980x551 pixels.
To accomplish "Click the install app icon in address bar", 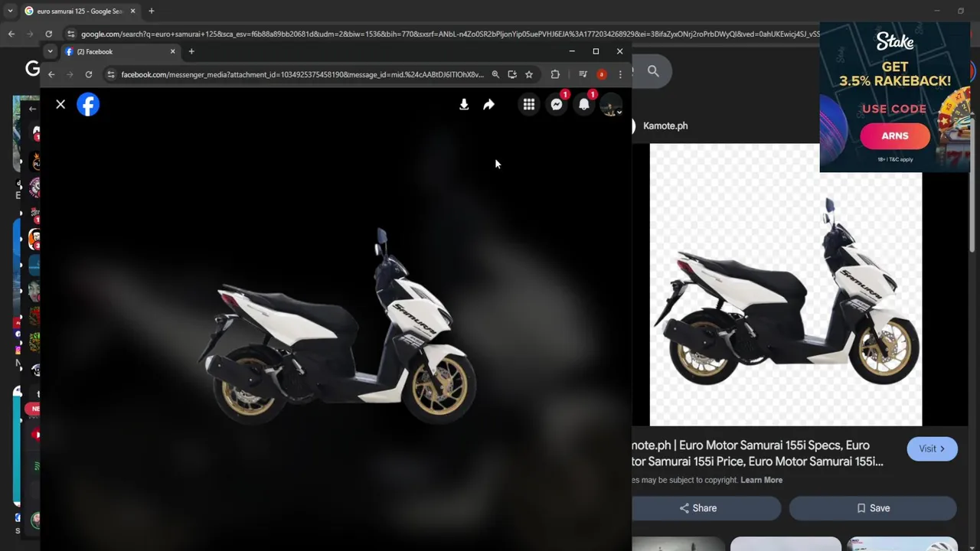I will point(512,74).
